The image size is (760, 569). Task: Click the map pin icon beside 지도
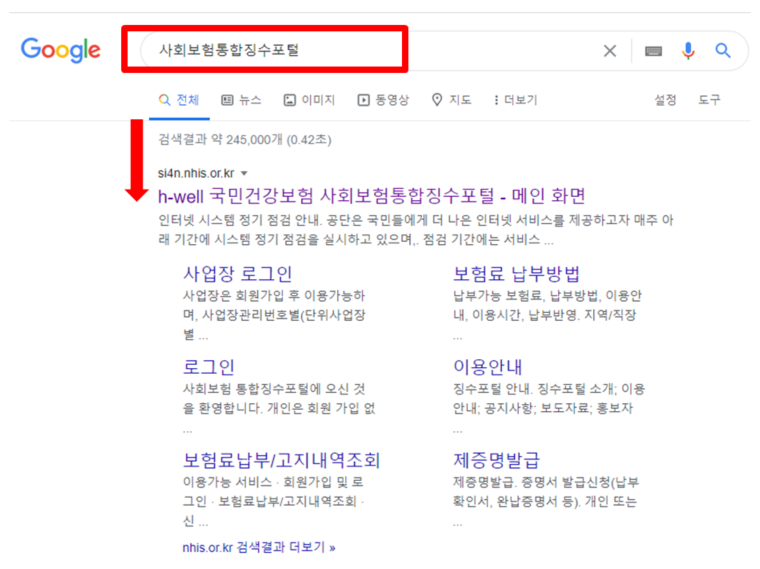pyautogui.click(x=437, y=100)
